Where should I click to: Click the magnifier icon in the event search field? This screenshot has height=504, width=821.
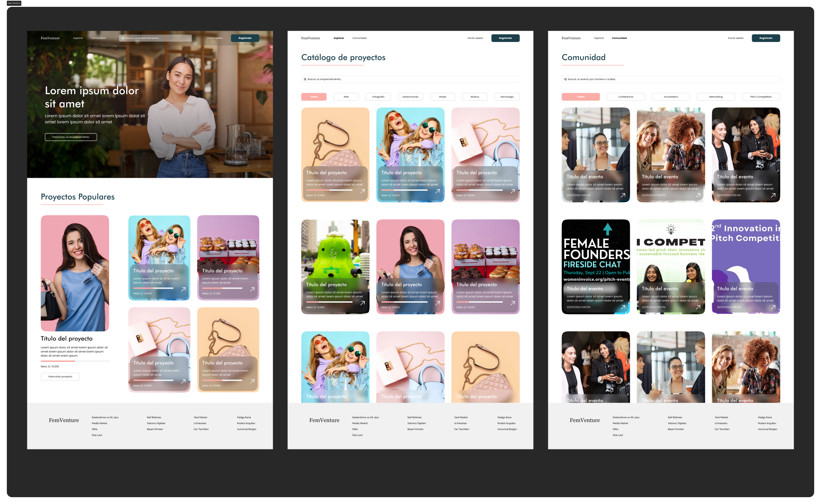coord(565,79)
